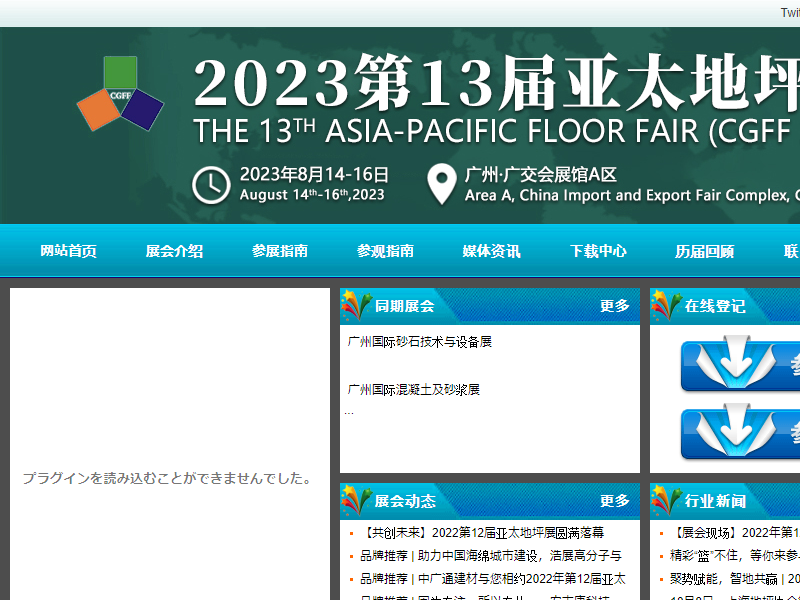800x600 pixels.
Task: Open news 品牌推荐 | 助力中国海绵城市建设
Action: [491, 556]
